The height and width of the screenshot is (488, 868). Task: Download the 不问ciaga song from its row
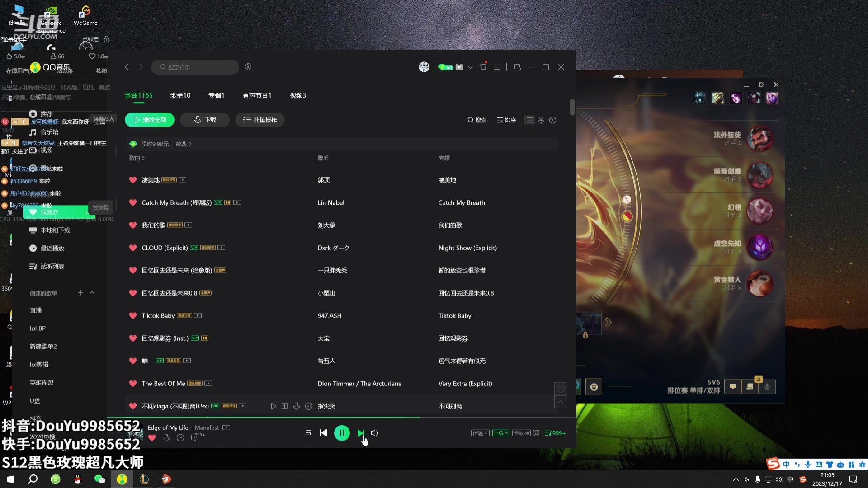(x=296, y=406)
